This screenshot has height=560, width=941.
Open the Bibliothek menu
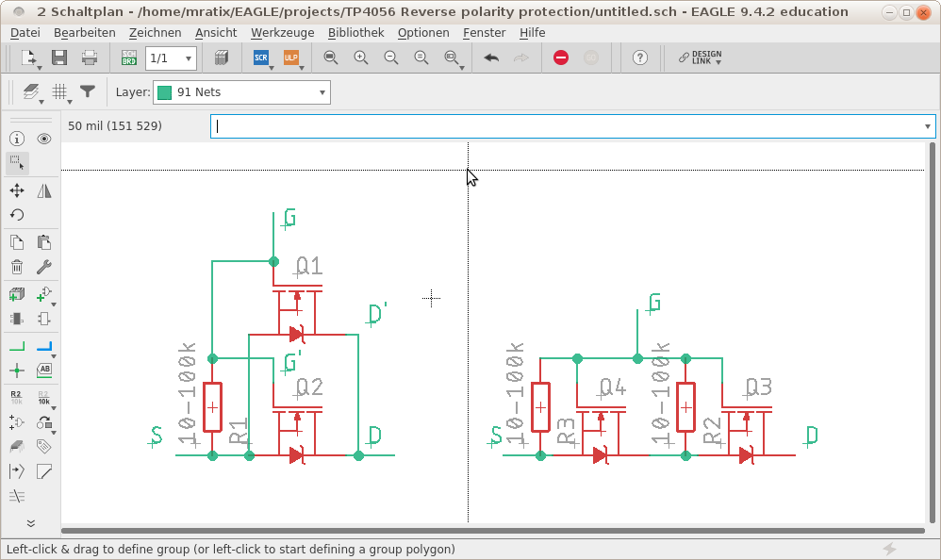click(x=355, y=32)
